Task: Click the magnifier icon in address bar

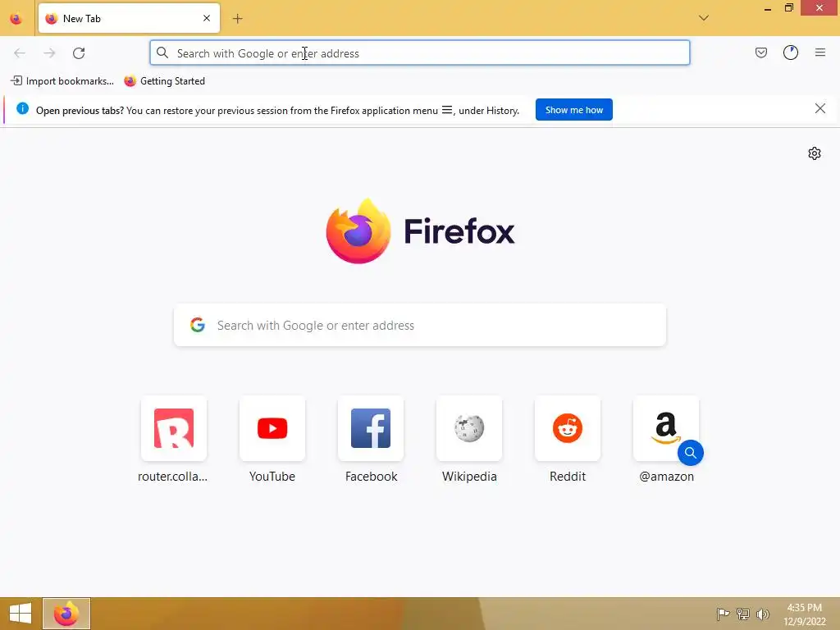Action: [162, 52]
